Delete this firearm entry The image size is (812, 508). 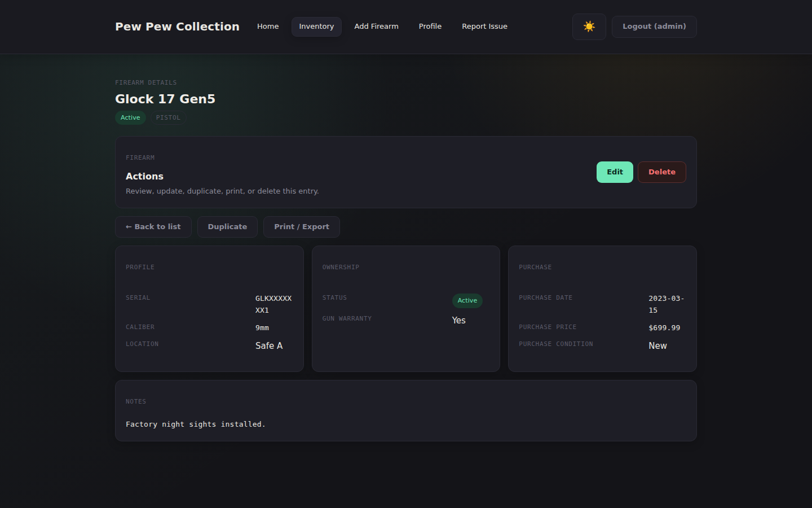[x=661, y=172]
